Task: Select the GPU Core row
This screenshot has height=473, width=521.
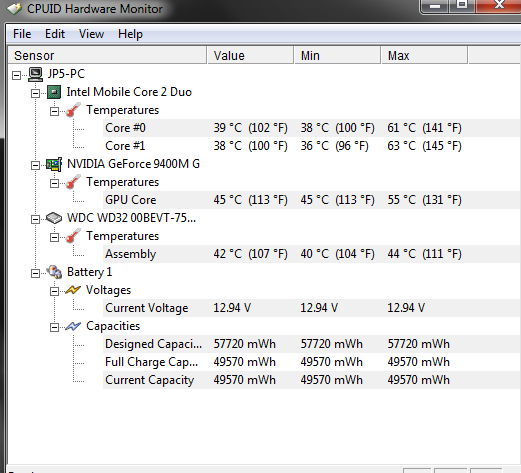Action: click(312, 200)
